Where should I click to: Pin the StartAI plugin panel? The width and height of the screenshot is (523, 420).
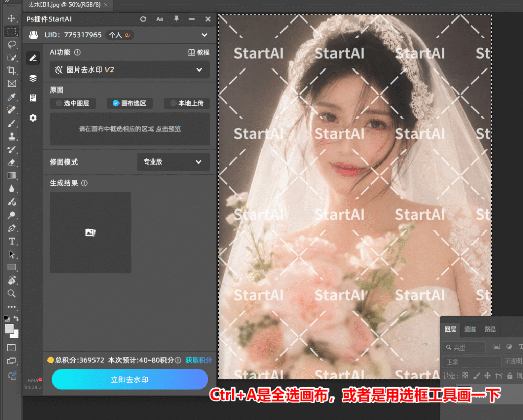176,19
